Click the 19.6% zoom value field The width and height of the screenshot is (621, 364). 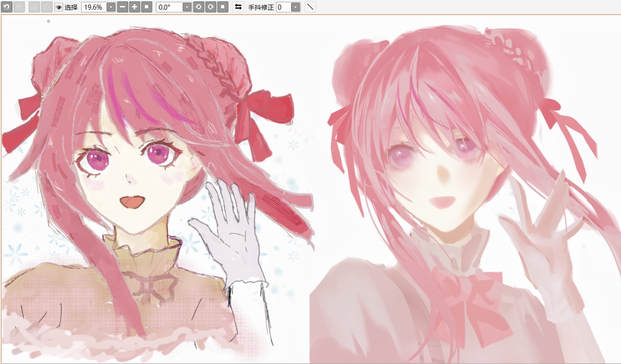[x=94, y=7]
